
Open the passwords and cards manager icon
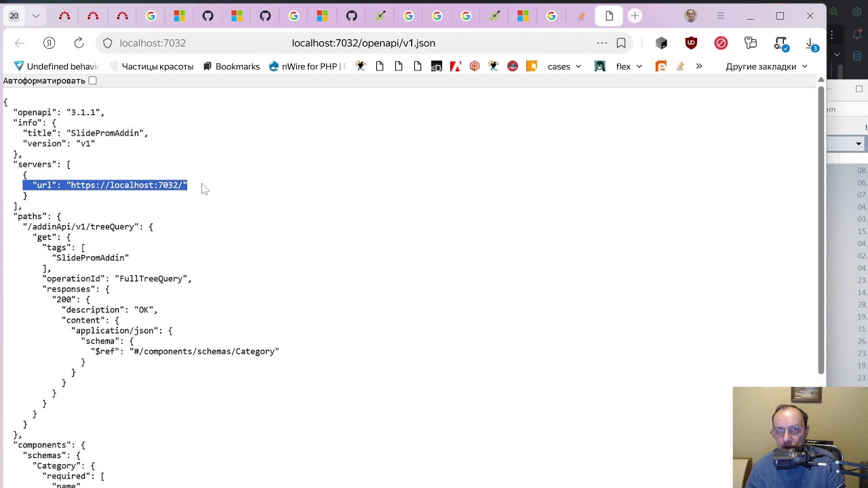[x=751, y=43]
